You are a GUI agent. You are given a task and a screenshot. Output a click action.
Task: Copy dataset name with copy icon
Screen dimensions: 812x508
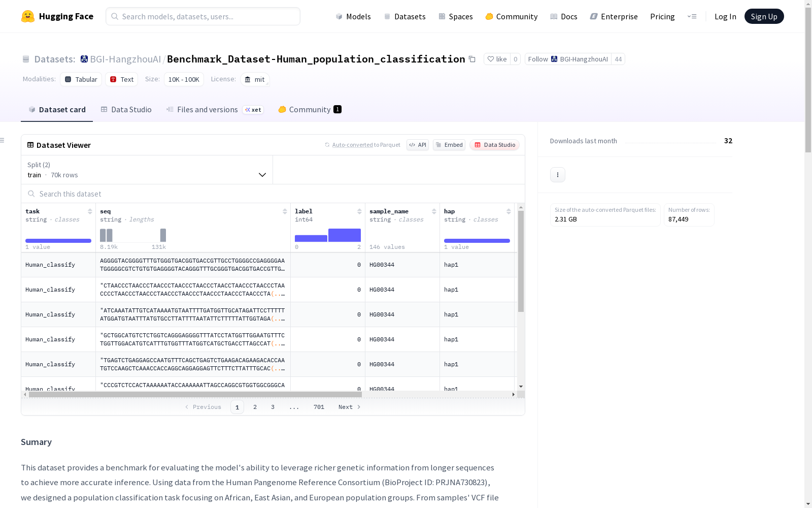tap(472, 59)
